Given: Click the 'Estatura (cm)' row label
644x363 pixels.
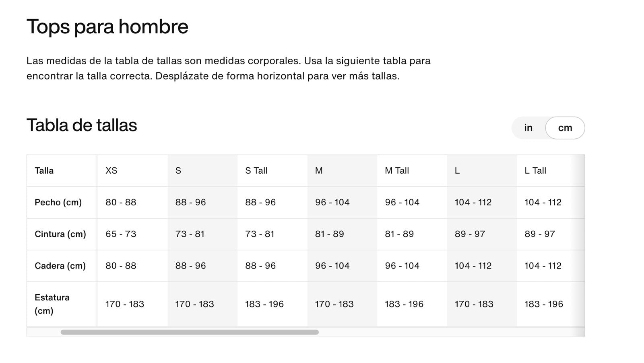Looking at the screenshot, I should click(52, 304).
